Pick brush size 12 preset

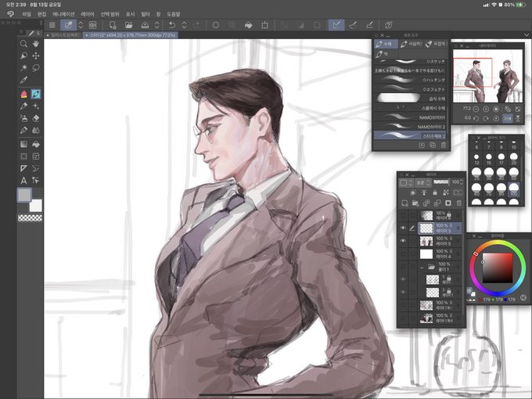(x=476, y=159)
